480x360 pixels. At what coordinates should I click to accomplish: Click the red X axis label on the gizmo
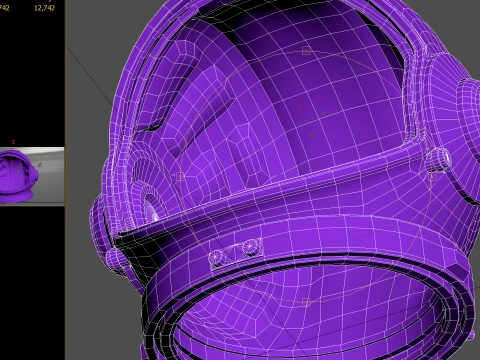point(301,100)
